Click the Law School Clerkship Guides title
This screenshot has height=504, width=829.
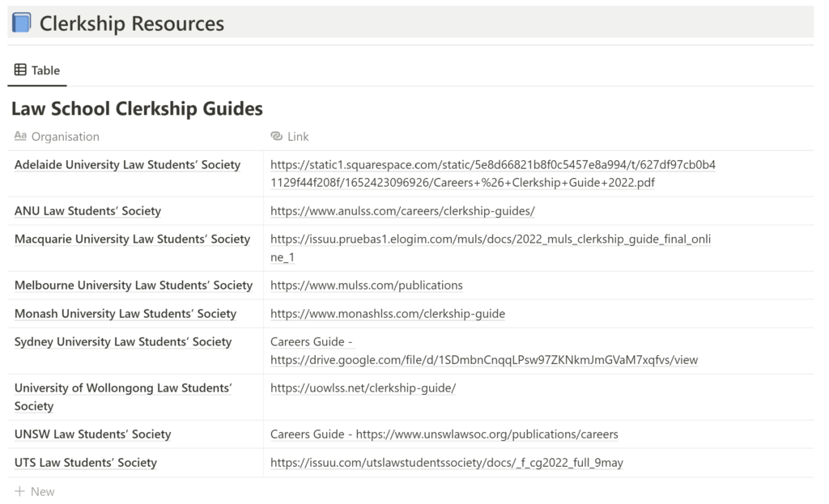(137, 108)
